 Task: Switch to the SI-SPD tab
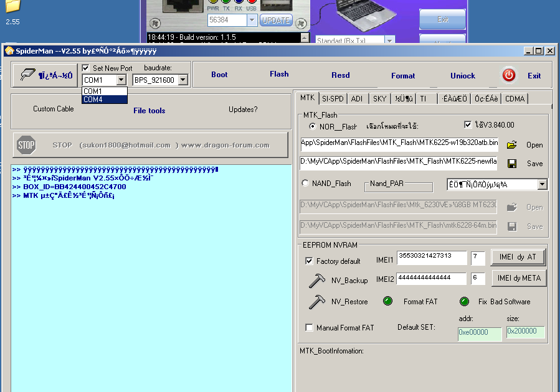[333, 99]
